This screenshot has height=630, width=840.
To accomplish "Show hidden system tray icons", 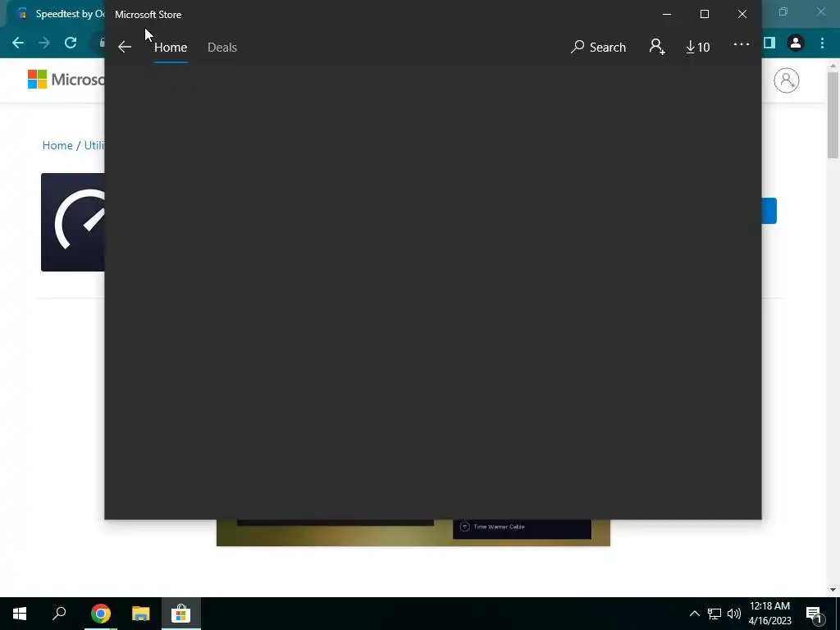I will click(694, 614).
